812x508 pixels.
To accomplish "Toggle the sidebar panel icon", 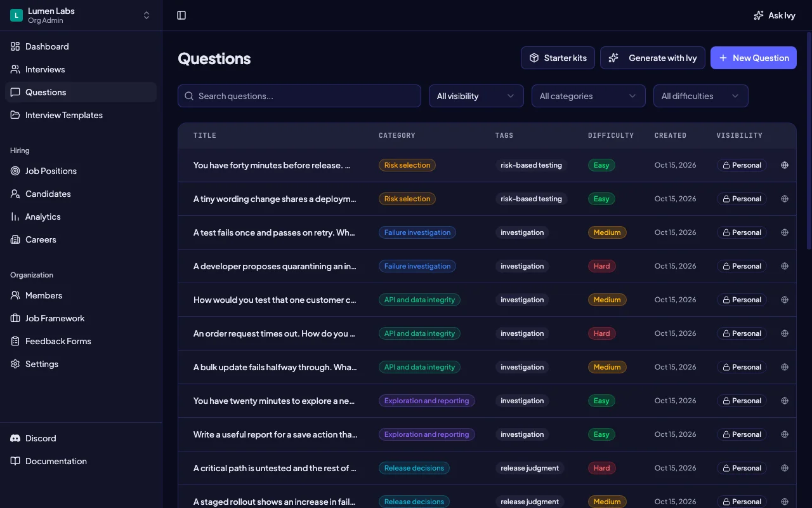I will pyautogui.click(x=181, y=15).
